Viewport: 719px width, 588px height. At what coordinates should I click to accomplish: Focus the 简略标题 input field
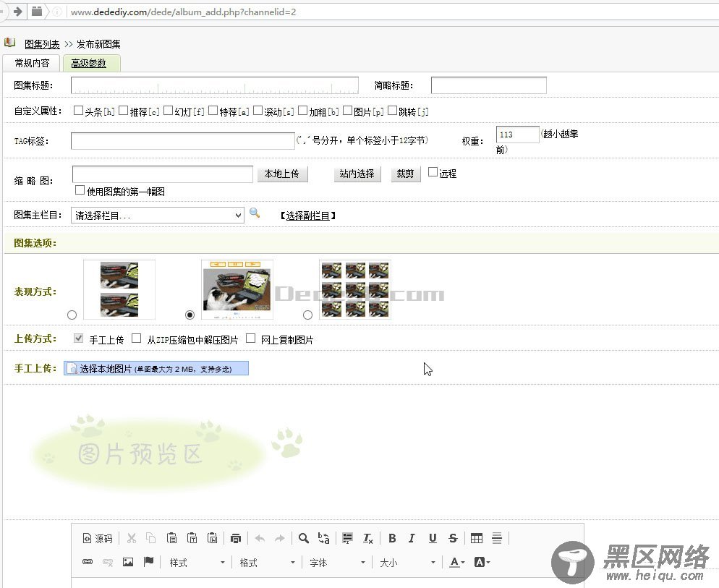point(489,85)
